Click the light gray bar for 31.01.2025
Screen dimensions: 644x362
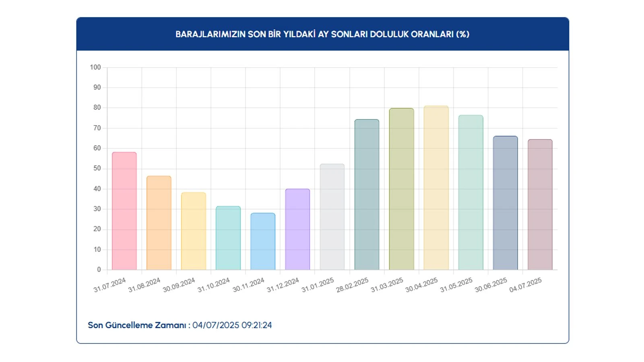pos(332,217)
